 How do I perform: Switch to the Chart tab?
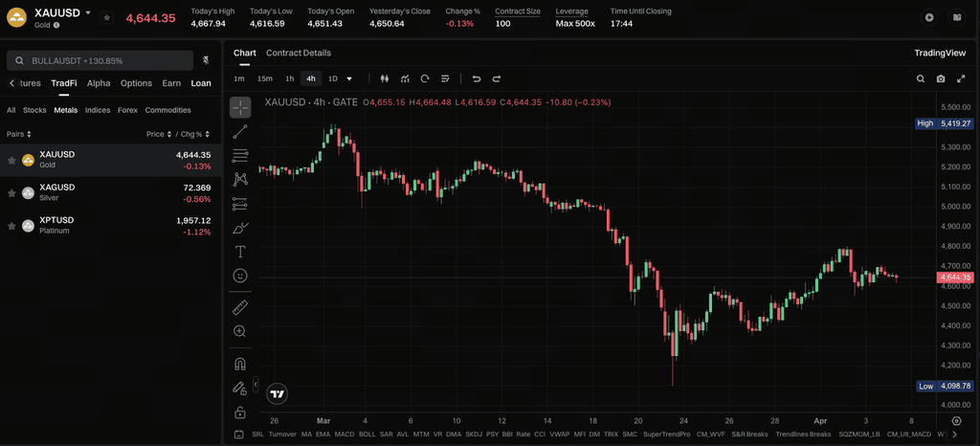pos(244,53)
